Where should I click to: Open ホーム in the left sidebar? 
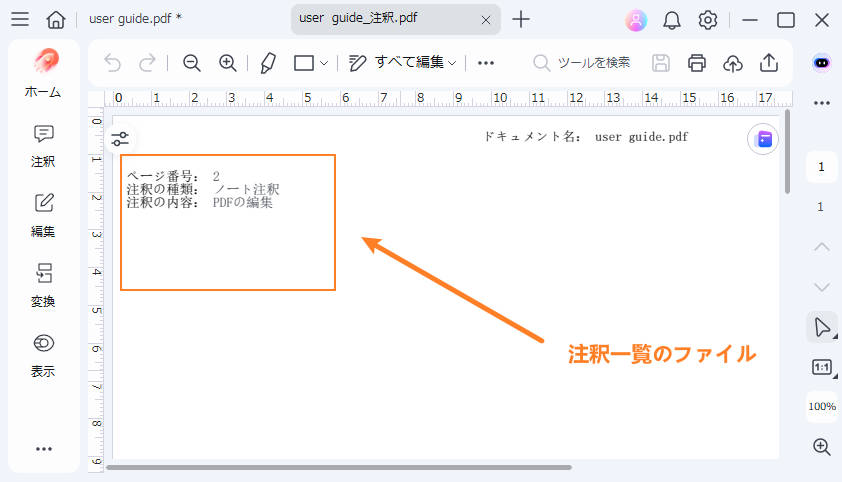[43, 74]
